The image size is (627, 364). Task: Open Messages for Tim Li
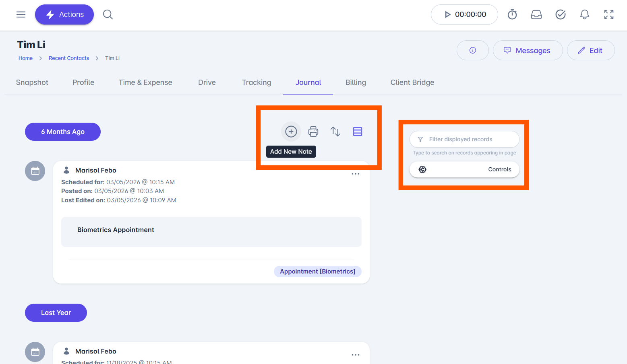coord(528,50)
